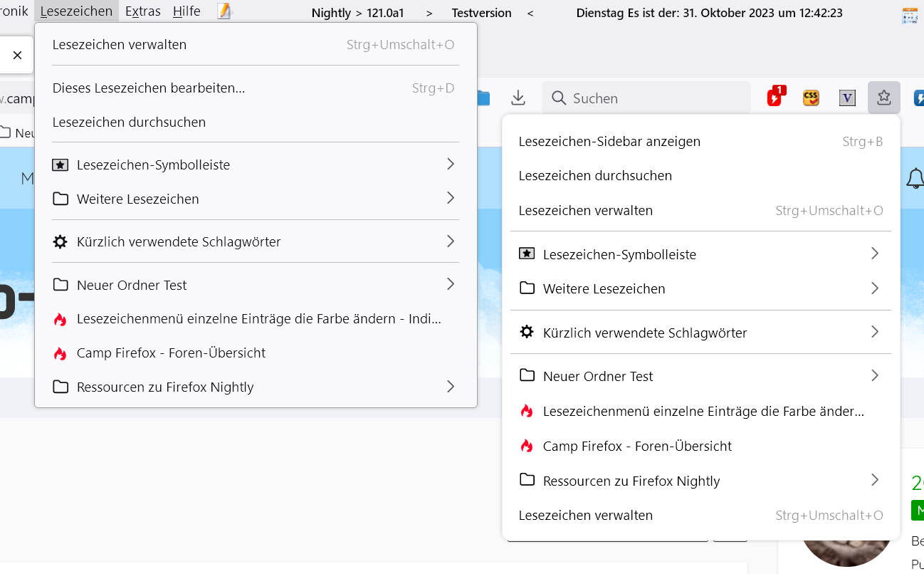This screenshot has width=924, height=574.
Task: Click the magnifier icon in the search box
Action: [x=559, y=98]
